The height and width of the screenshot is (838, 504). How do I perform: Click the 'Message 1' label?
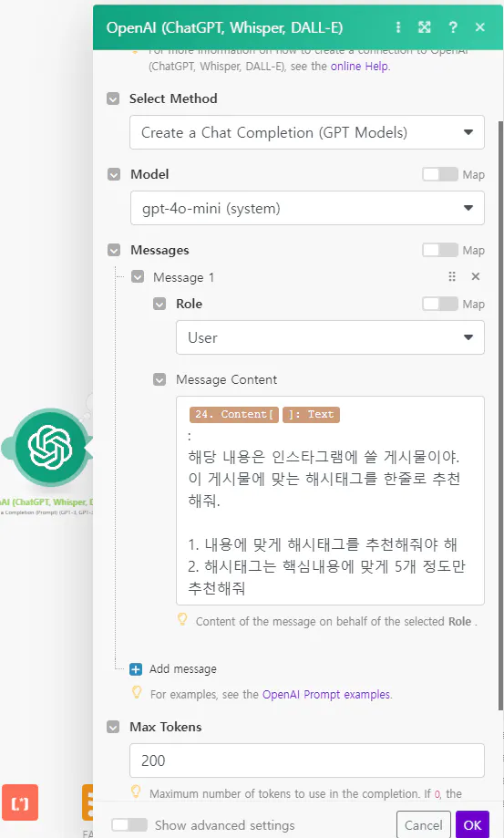[x=184, y=277]
